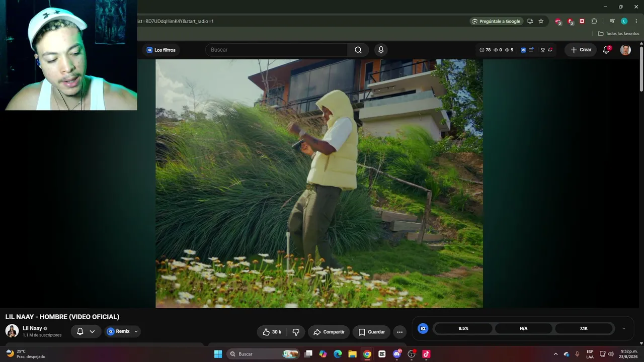Image resolution: width=644 pixels, height=362 pixels.
Task: Click the taskbar Buscar search box
Action: click(x=263, y=354)
